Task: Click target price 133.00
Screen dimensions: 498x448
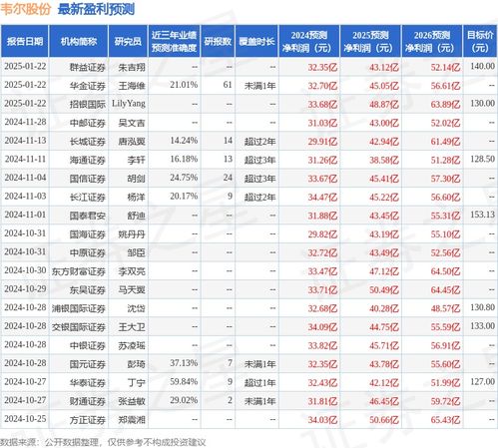Action: click(x=482, y=326)
